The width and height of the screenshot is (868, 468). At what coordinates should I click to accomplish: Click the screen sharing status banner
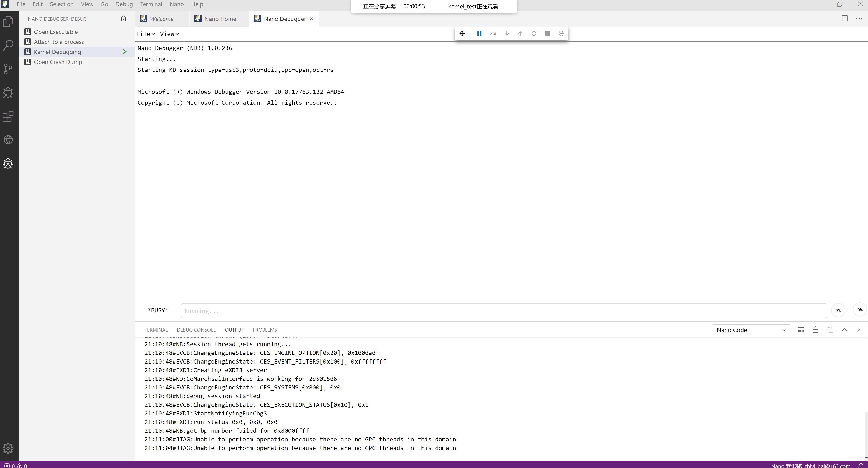pos(434,6)
